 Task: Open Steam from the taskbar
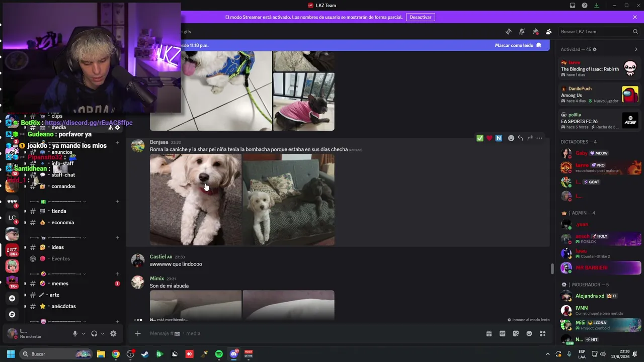coord(145,354)
